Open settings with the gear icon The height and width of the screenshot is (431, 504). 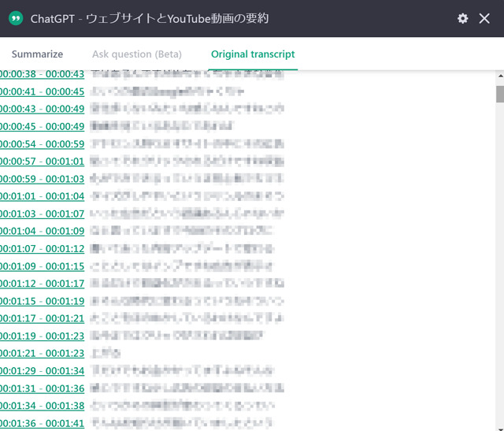(462, 18)
